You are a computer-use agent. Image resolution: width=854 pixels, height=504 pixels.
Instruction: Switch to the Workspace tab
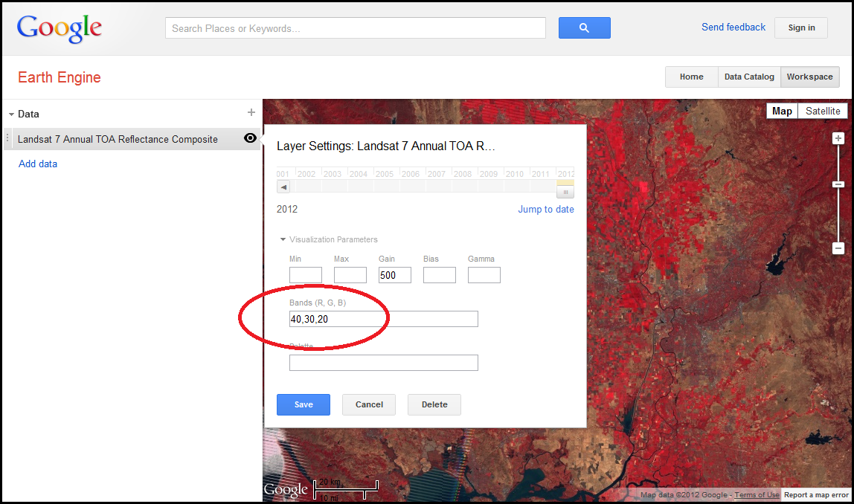pos(809,77)
